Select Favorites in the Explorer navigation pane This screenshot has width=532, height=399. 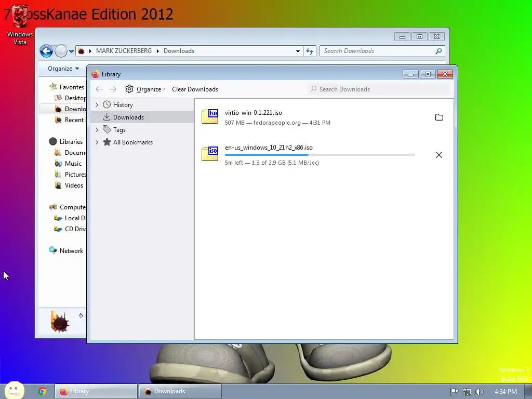pyautogui.click(x=72, y=87)
